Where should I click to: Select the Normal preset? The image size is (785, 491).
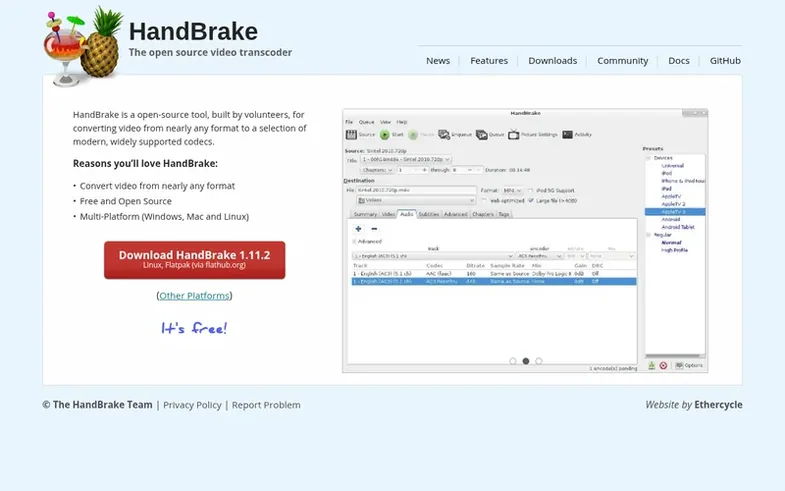671,243
